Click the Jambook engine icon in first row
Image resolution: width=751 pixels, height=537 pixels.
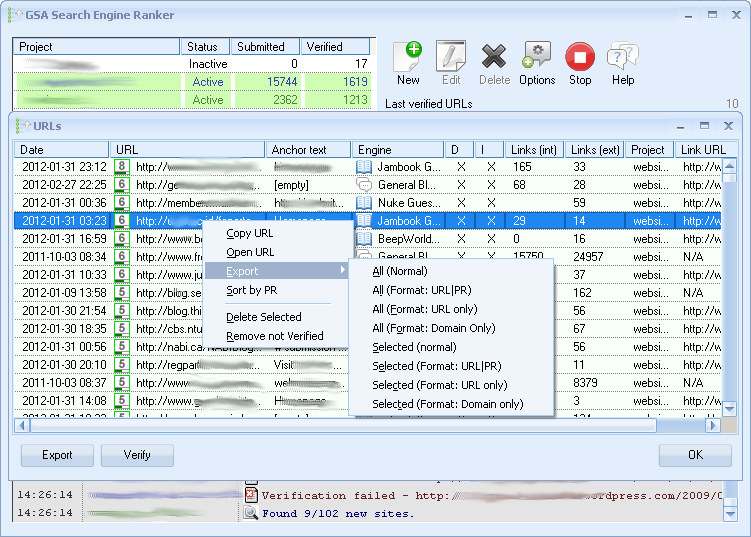click(x=364, y=167)
